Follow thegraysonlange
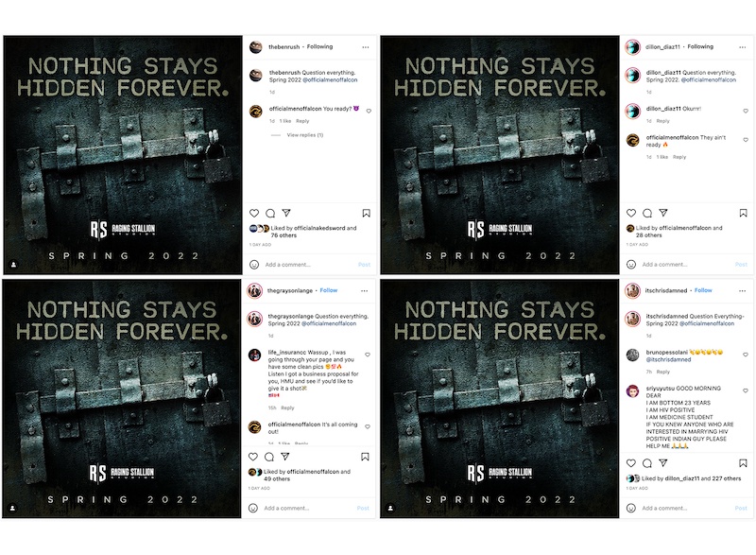 [x=328, y=290]
